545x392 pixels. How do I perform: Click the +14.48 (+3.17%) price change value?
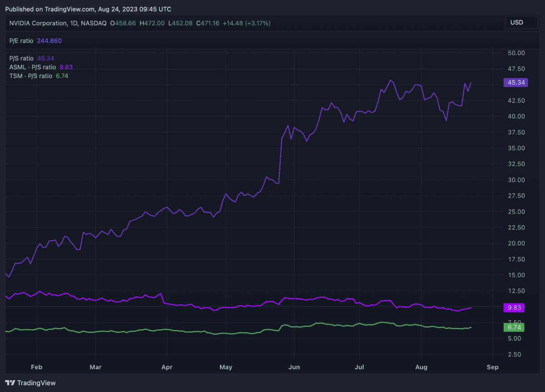(x=246, y=23)
